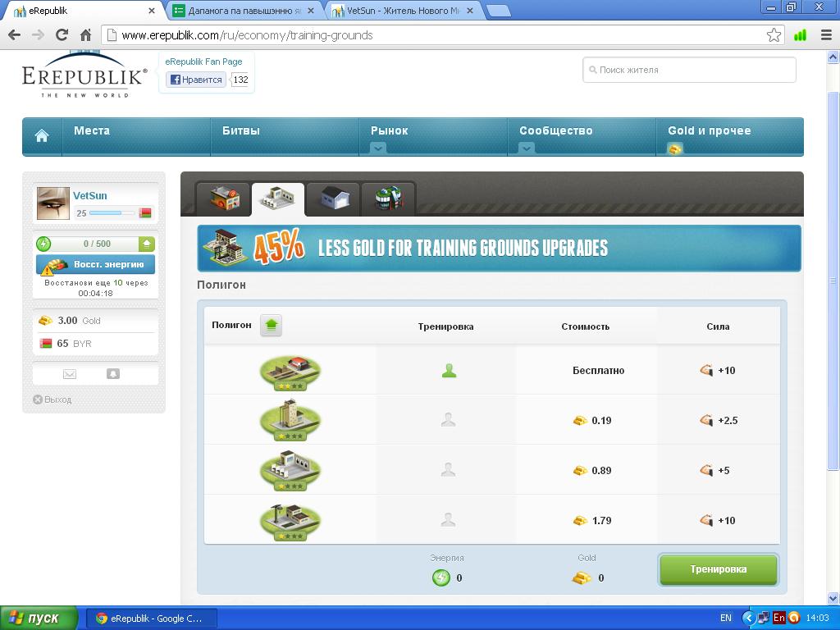Bookmark the page with the star icon

[x=774, y=35]
